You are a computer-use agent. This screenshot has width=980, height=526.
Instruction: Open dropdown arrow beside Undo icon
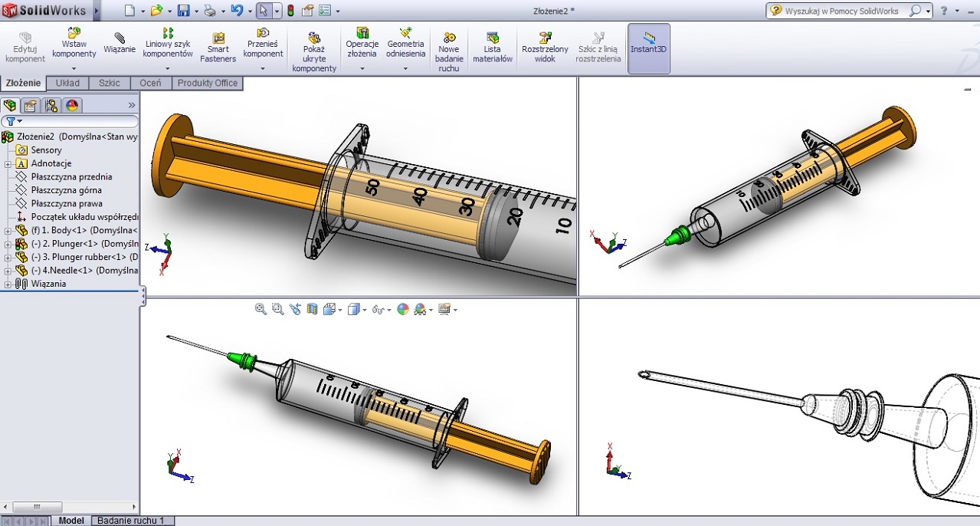pyautogui.click(x=249, y=12)
